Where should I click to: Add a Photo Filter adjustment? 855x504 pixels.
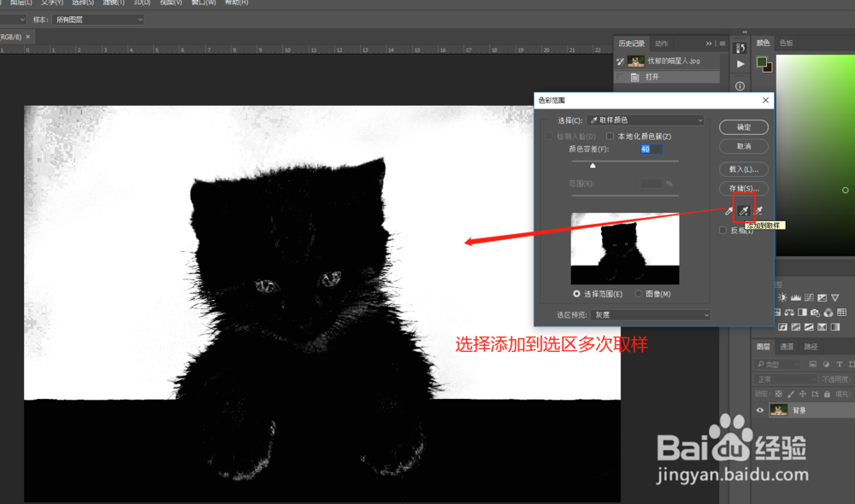coord(815,312)
